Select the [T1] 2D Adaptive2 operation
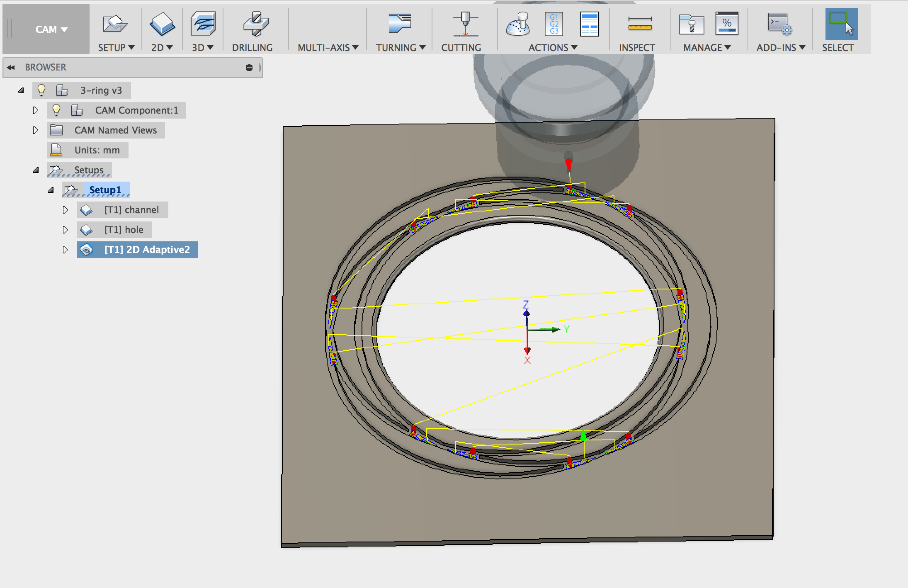 [x=147, y=250]
